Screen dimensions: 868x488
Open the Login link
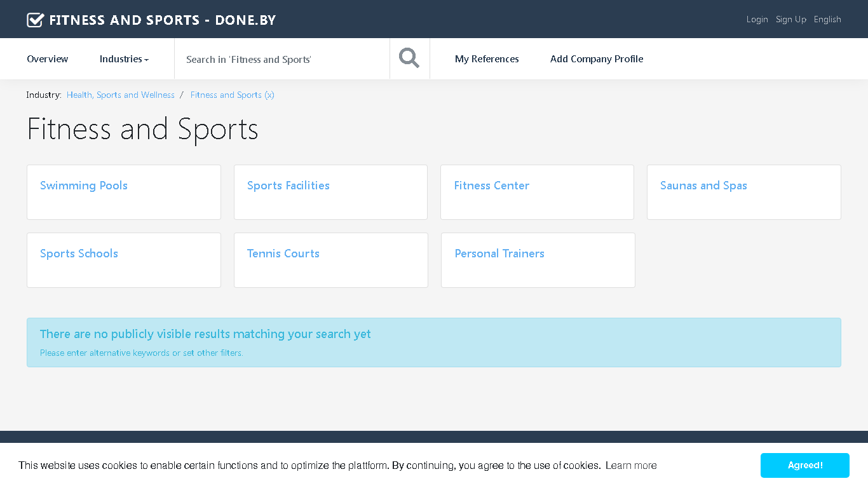point(757,20)
